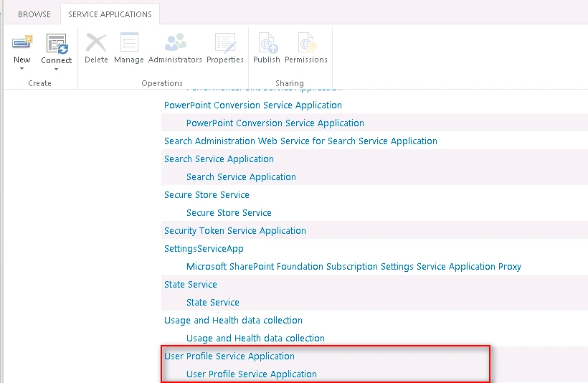The height and width of the screenshot is (383, 588).
Task: Click the Delete X icon
Action: point(96,42)
